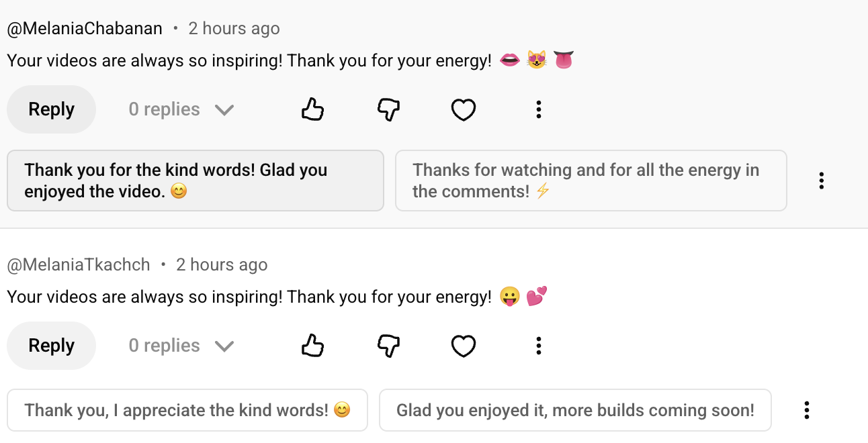
Task: Open more options for @MelaniaTkachch's comment
Action: [538, 346]
